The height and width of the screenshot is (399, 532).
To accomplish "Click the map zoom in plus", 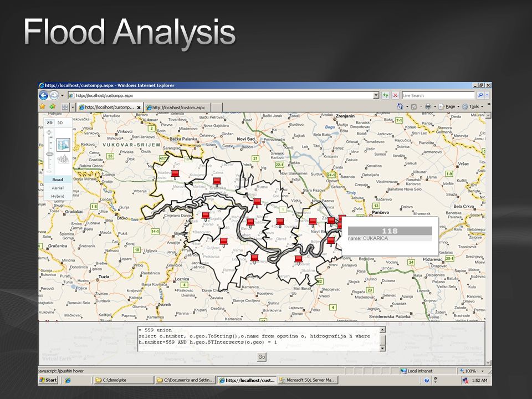I will coord(49,132).
